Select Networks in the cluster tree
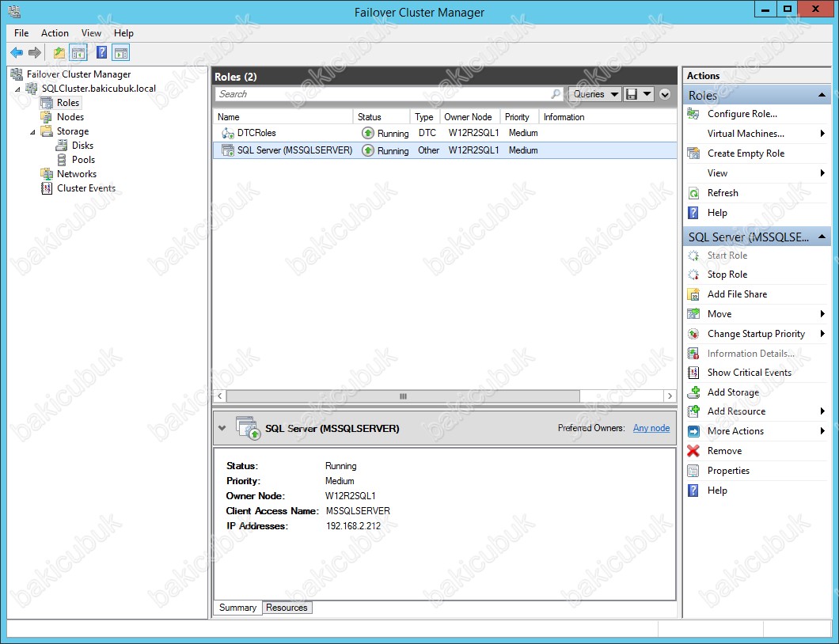 pos(77,174)
